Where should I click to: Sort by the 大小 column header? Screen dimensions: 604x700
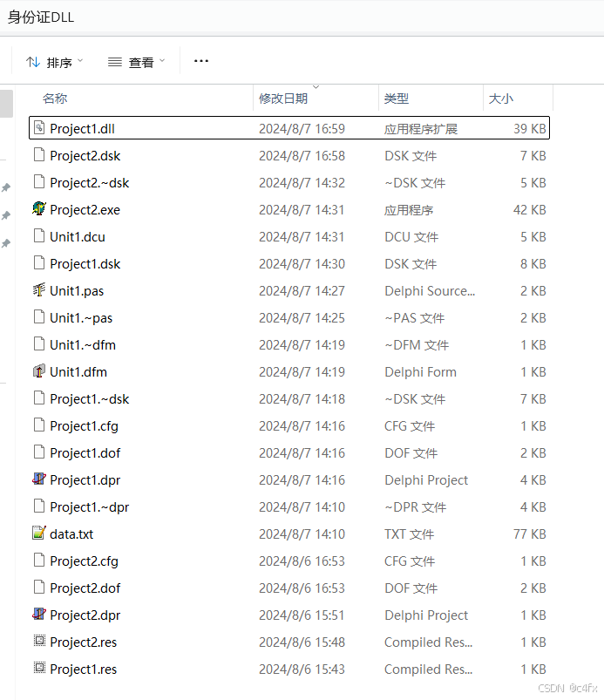[501, 99]
